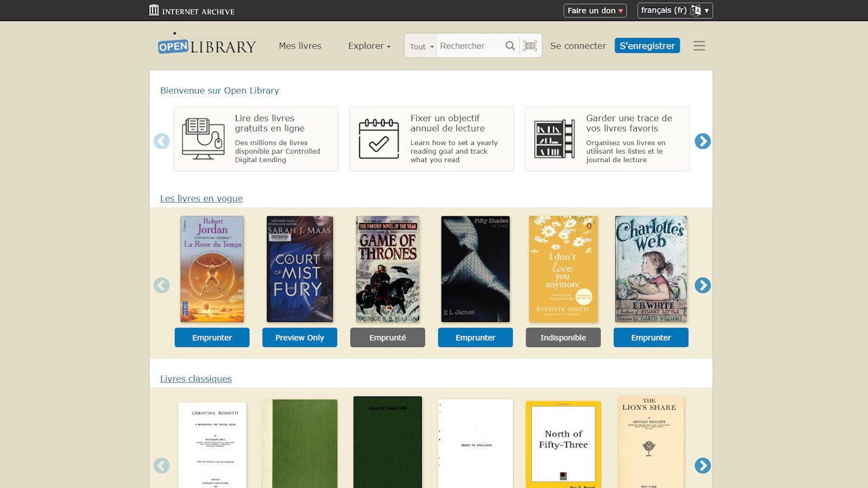The image size is (868, 488).
Task: Click the S'enregistrer button
Action: [x=647, y=45]
